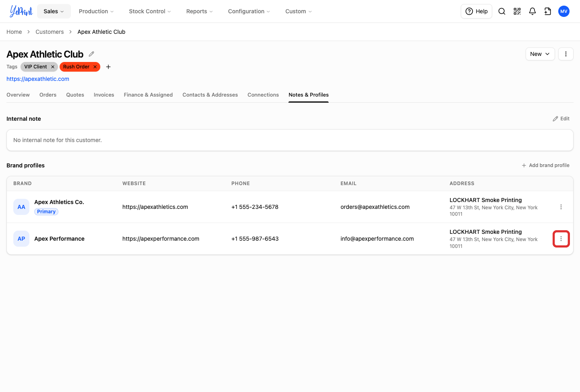Remove the Rush Order tag
This screenshot has width=580, height=392.
(x=95, y=67)
